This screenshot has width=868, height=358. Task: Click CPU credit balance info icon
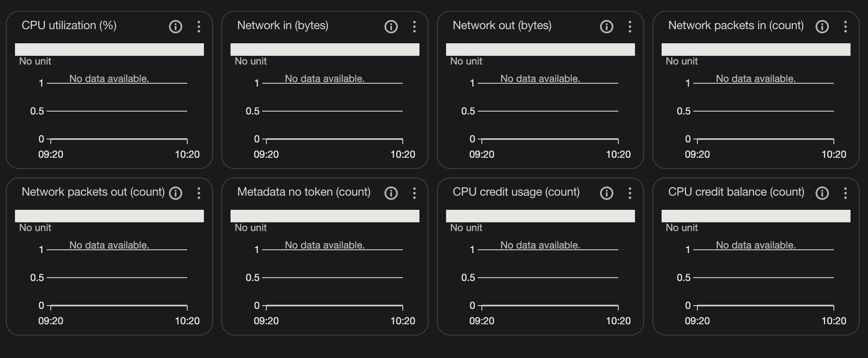tap(822, 193)
